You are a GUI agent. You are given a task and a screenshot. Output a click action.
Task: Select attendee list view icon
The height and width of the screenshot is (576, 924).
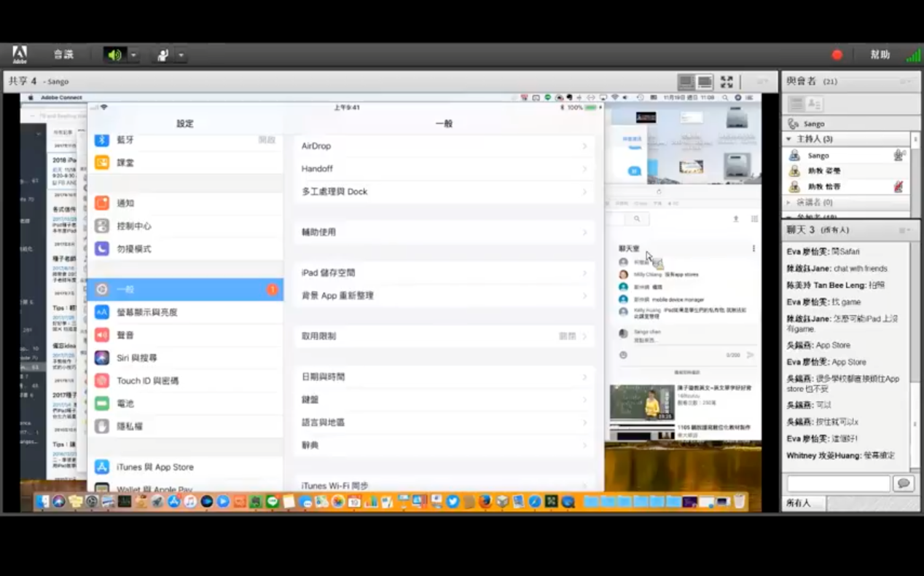796,104
